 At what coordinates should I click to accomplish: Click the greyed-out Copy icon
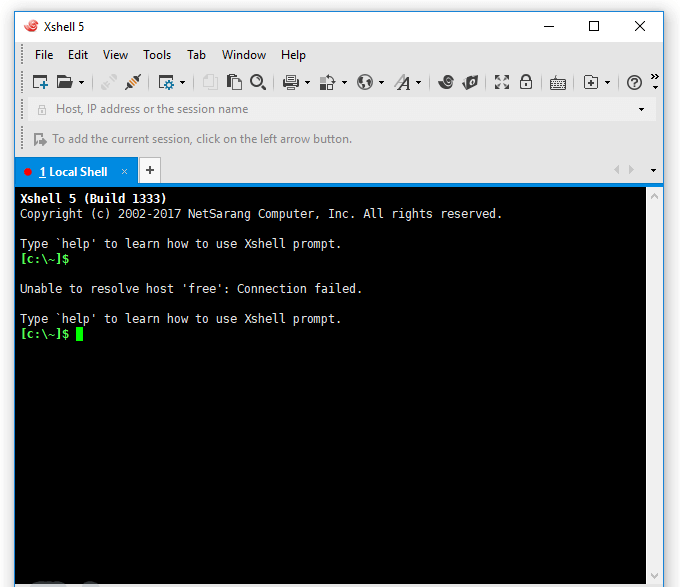coord(210,82)
